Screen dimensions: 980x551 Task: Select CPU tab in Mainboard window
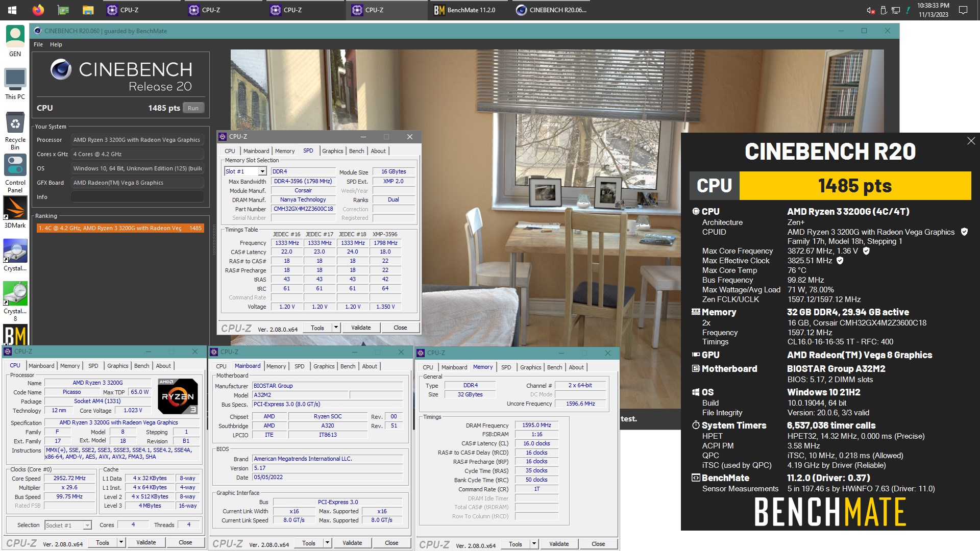[x=221, y=366]
